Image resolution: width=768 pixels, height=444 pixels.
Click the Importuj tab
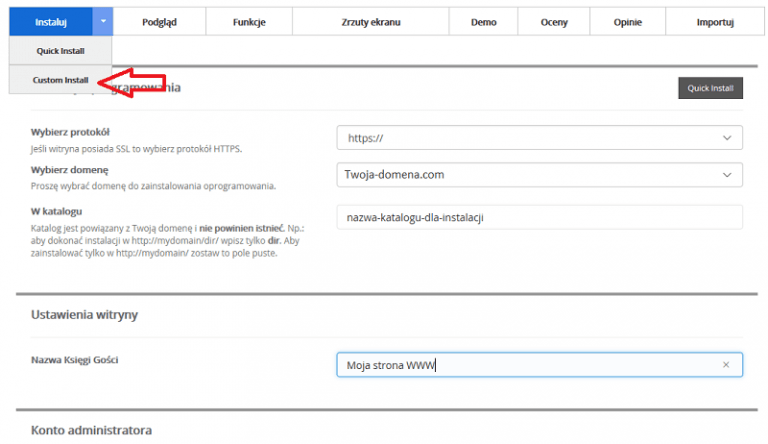[714, 22]
